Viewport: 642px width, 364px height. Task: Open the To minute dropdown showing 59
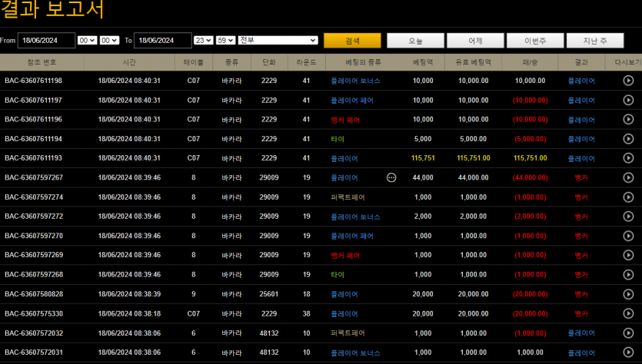(x=225, y=41)
